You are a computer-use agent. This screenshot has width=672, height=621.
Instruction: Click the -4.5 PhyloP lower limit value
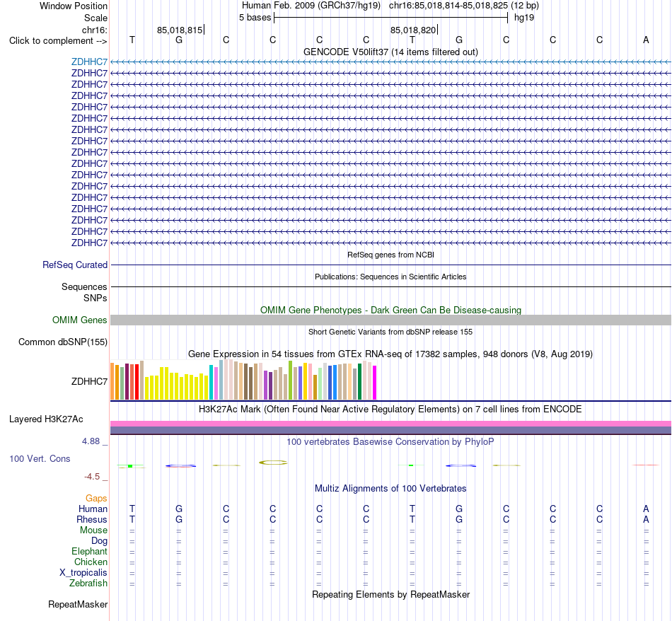[92, 477]
